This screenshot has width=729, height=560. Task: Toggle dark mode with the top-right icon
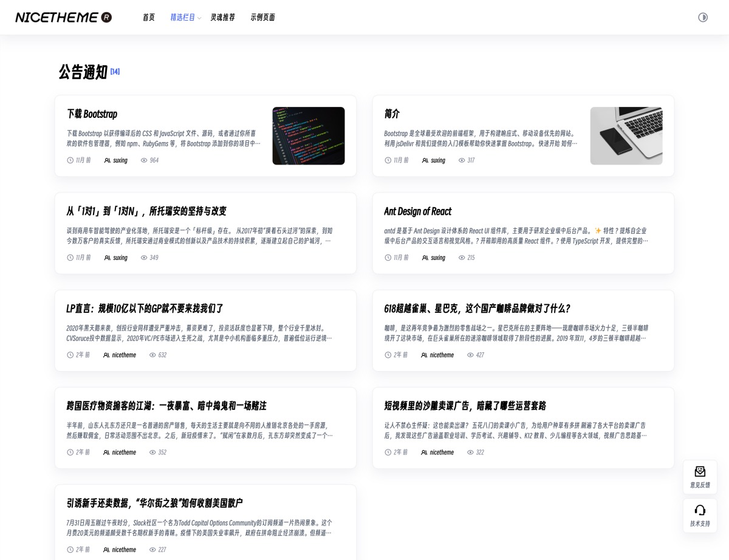click(x=703, y=18)
